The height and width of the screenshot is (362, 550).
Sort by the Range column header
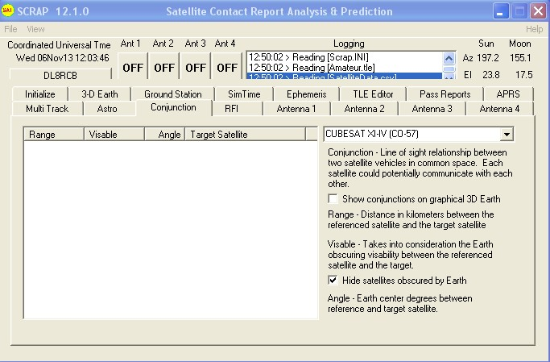[x=54, y=134]
